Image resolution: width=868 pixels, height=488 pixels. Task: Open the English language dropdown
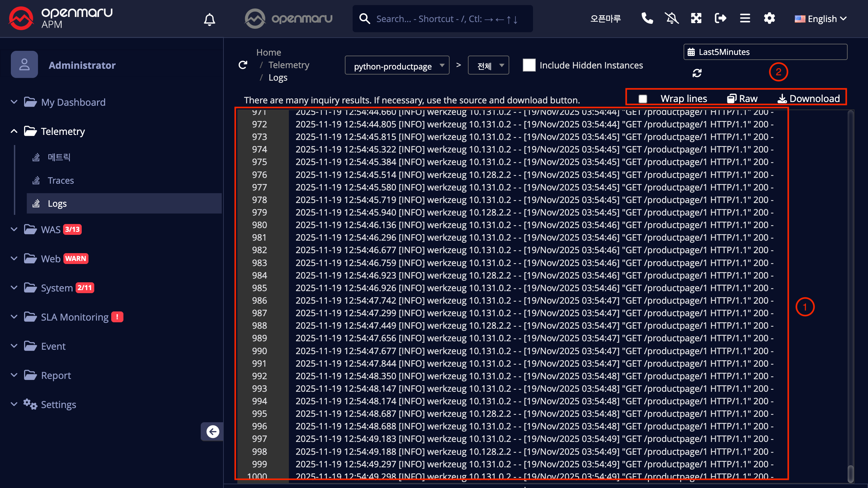pos(821,19)
